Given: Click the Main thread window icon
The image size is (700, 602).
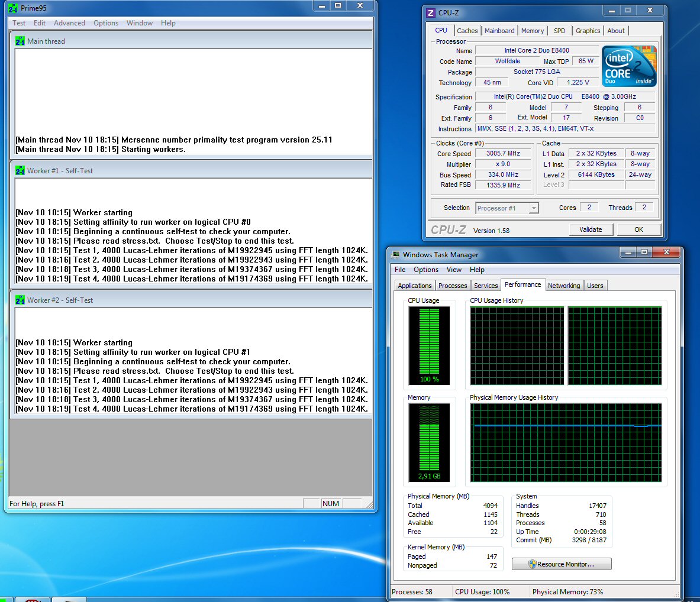Looking at the screenshot, I should (x=20, y=41).
